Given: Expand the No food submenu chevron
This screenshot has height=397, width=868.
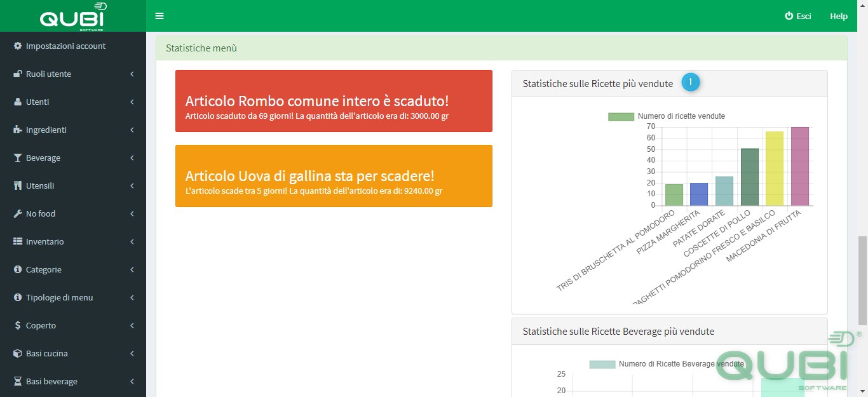Looking at the screenshot, I should pos(132,214).
